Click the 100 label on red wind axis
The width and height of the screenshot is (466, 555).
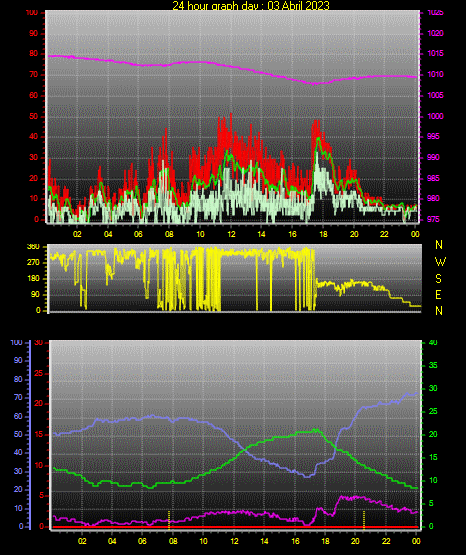click(32, 12)
